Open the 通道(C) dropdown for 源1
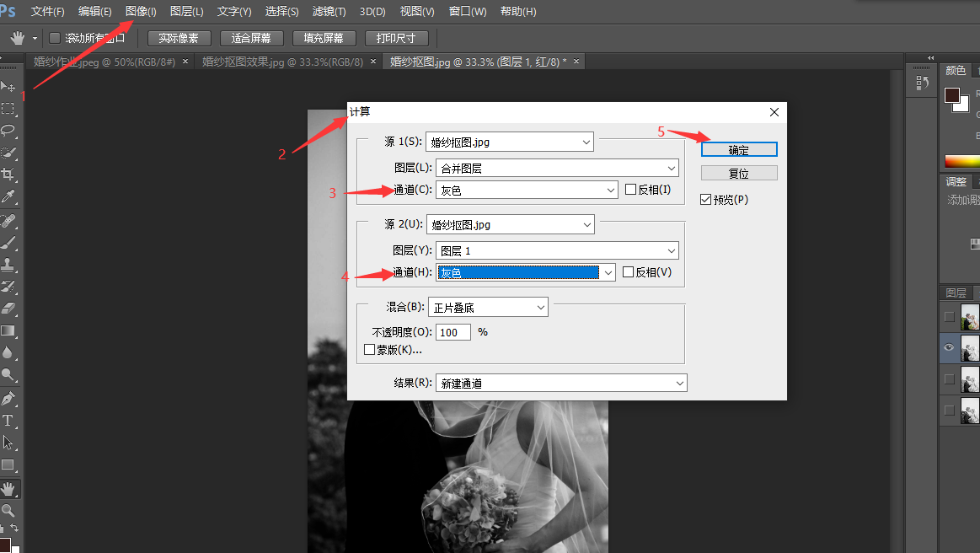980x553 pixels. click(526, 189)
